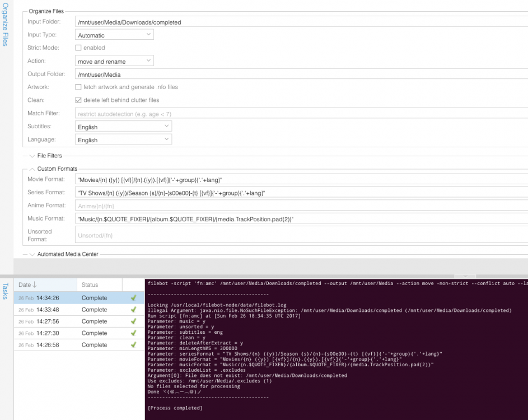Tick the fetch artwork and .nfo checkbox

(x=78, y=87)
